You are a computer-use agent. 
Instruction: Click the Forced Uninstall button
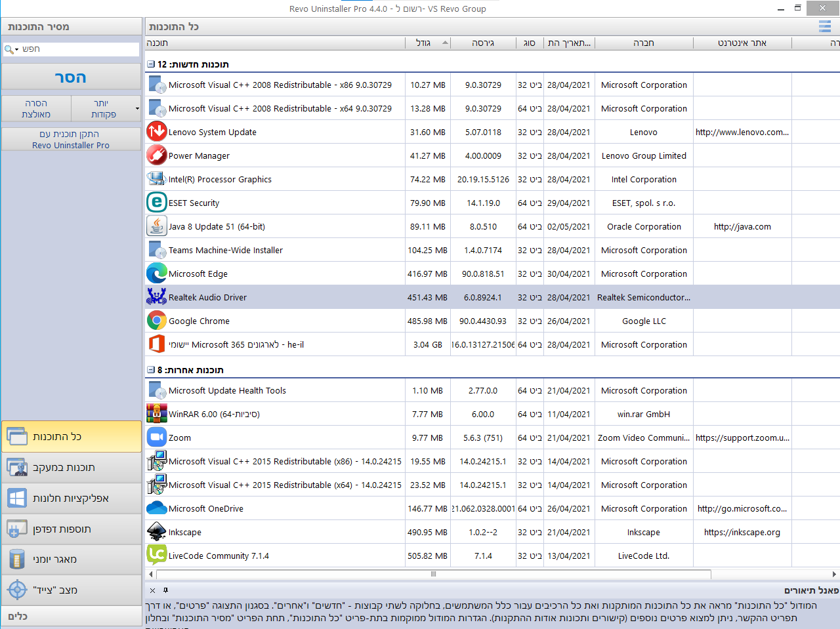coord(36,109)
